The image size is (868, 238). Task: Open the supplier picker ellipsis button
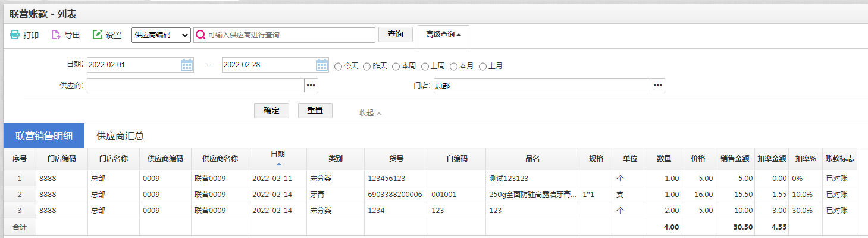311,86
